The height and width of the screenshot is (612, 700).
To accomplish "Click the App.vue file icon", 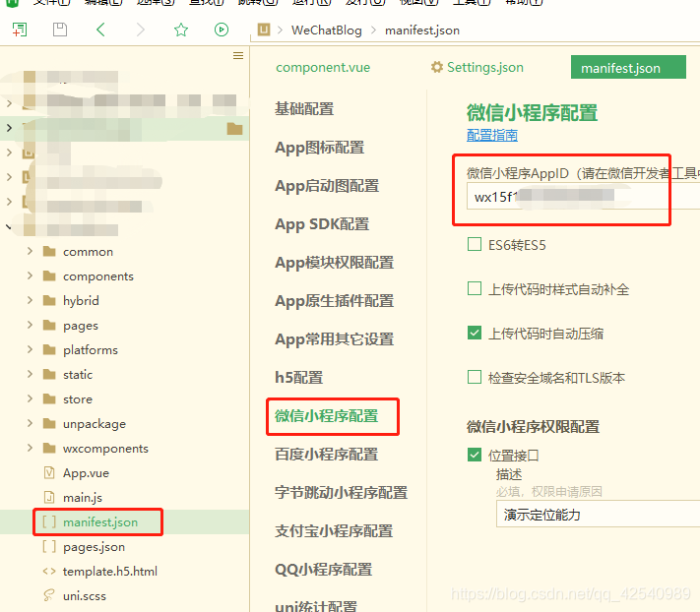I will 49,472.
